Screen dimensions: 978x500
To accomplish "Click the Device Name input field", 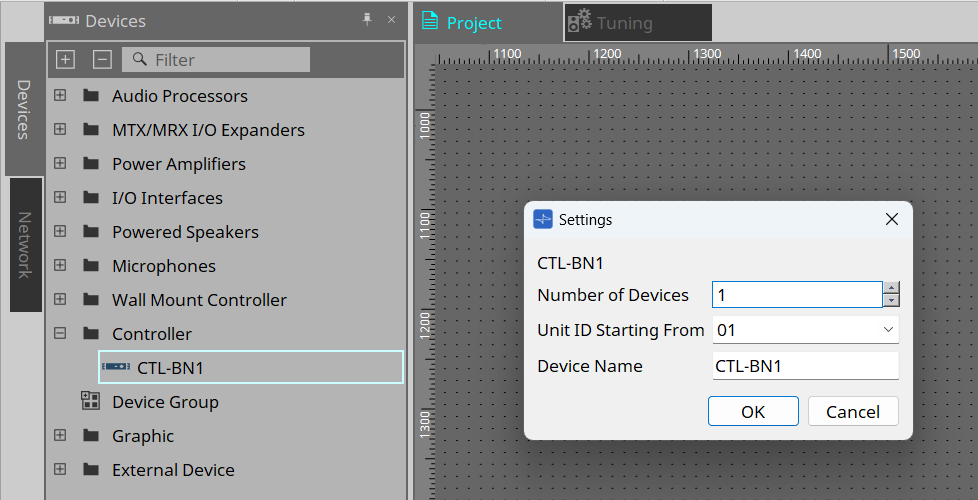I will click(x=805, y=366).
